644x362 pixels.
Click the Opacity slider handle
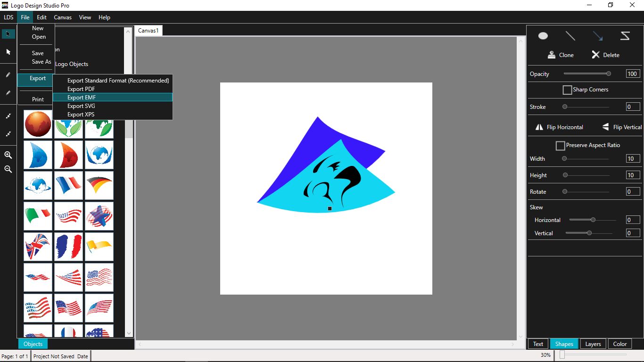pos(609,74)
